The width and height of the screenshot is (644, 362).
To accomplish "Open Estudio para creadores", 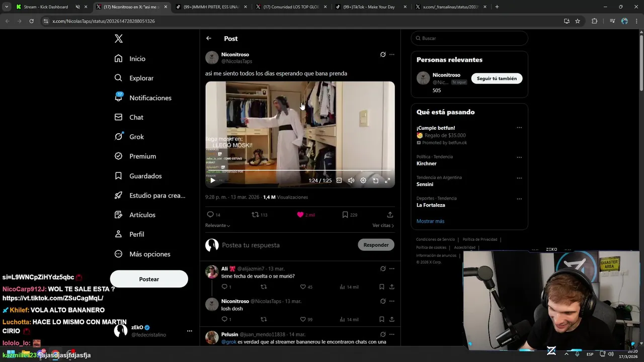I will [150, 196].
